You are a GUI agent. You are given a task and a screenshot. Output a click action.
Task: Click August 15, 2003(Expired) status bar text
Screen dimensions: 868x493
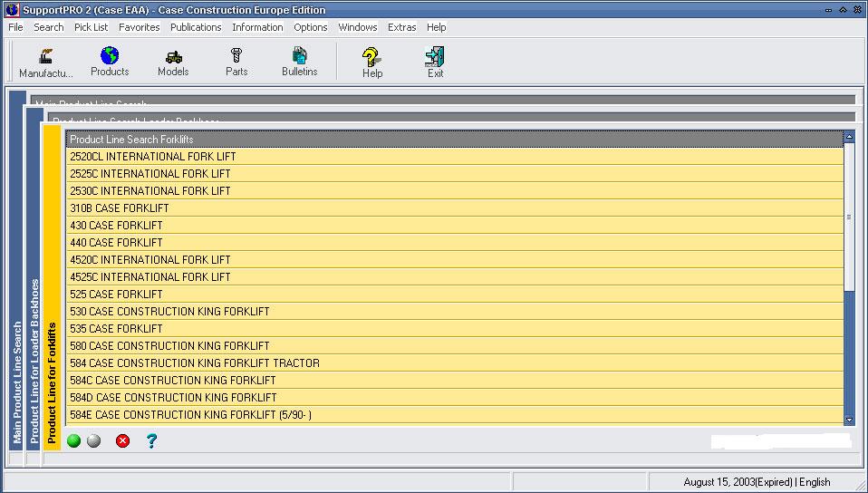738,482
